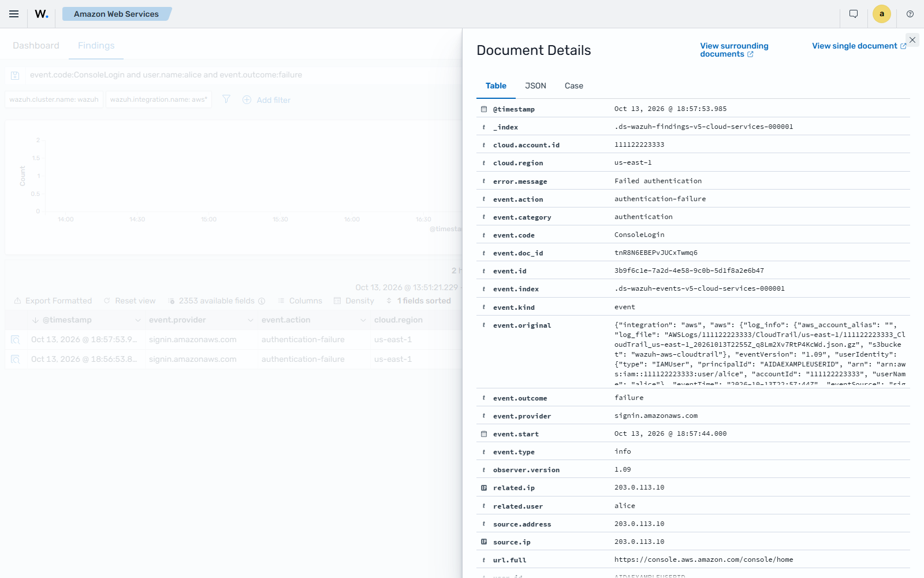Click the wazuh.cluster.name filter pill

pos(54,99)
